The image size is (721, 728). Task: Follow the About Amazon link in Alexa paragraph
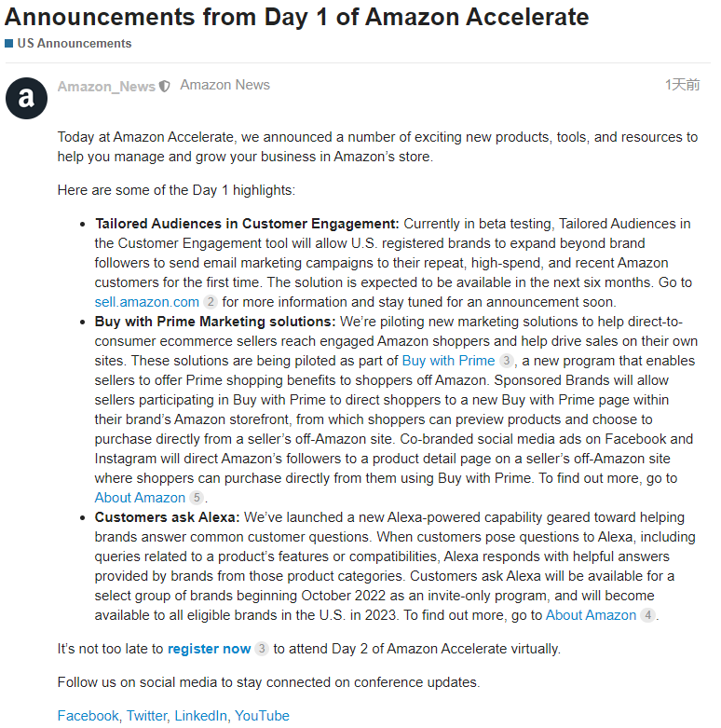591,615
